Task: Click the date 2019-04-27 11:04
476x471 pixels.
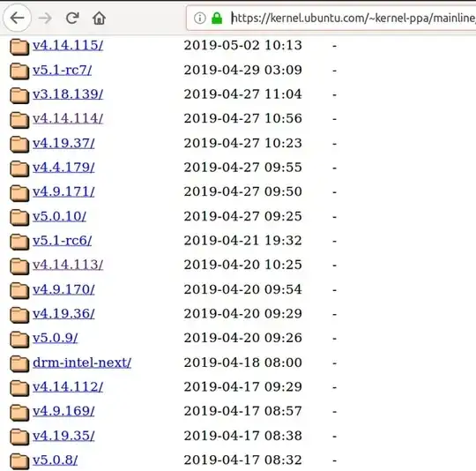Action: pyautogui.click(x=243, y=94)
